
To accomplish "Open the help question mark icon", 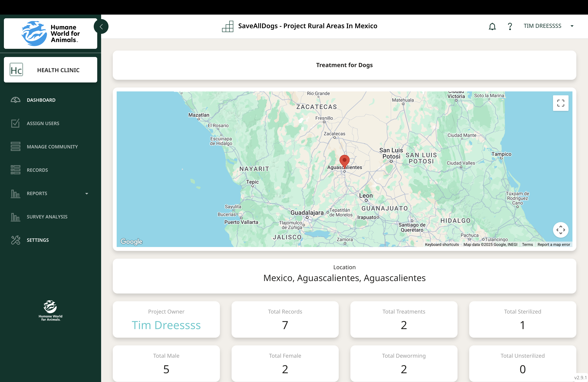I will pyautogui.click(x=510, y=26).
